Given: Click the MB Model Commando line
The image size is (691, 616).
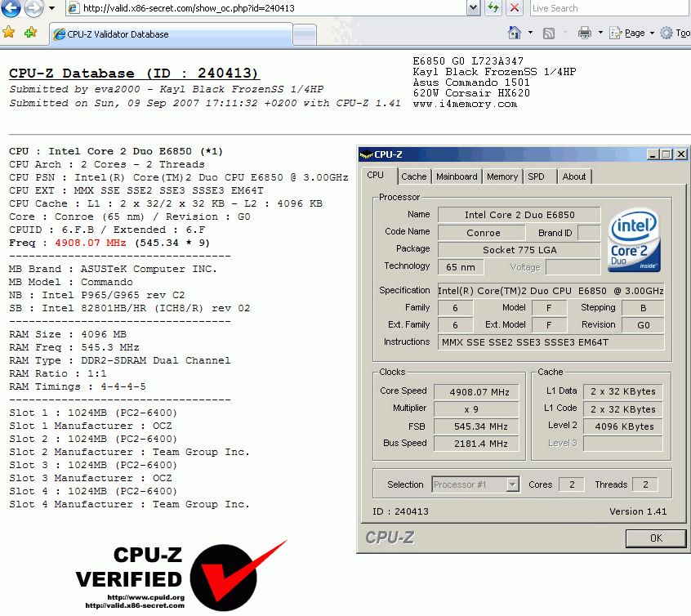Looking at the screenshot, I should pos(70,282).
